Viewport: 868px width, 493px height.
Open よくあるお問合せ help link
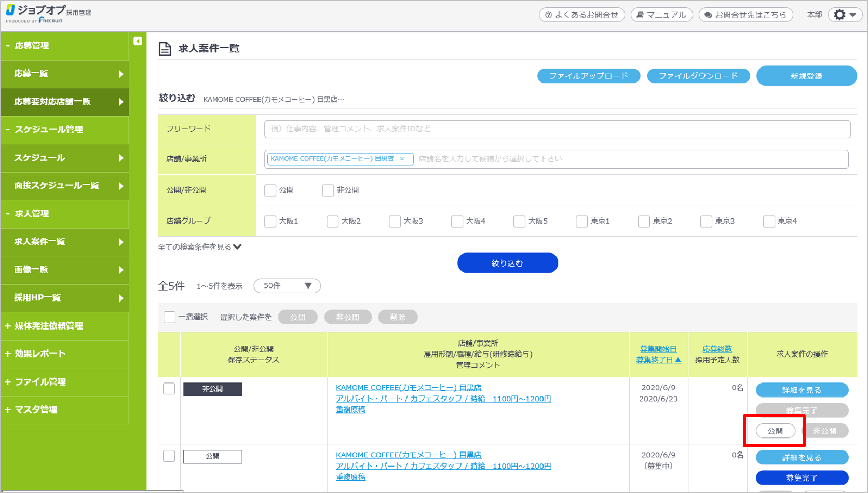click(x=581, y=15)
